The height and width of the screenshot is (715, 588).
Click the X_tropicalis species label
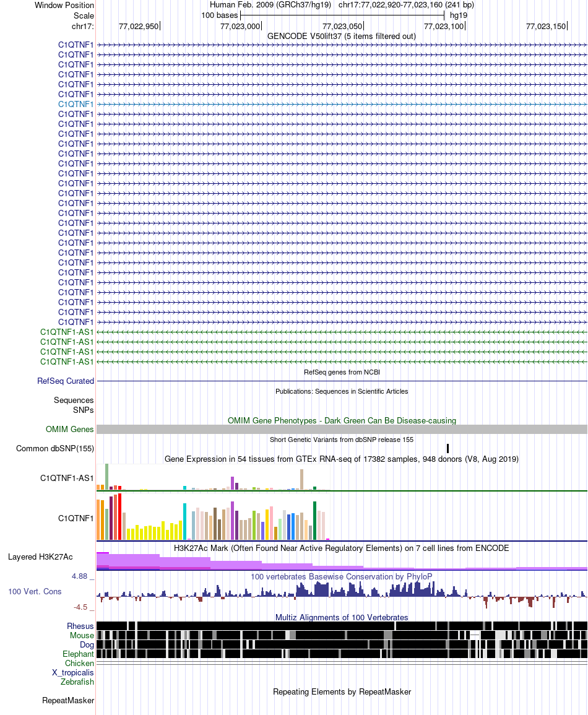[x=73, y=672]
